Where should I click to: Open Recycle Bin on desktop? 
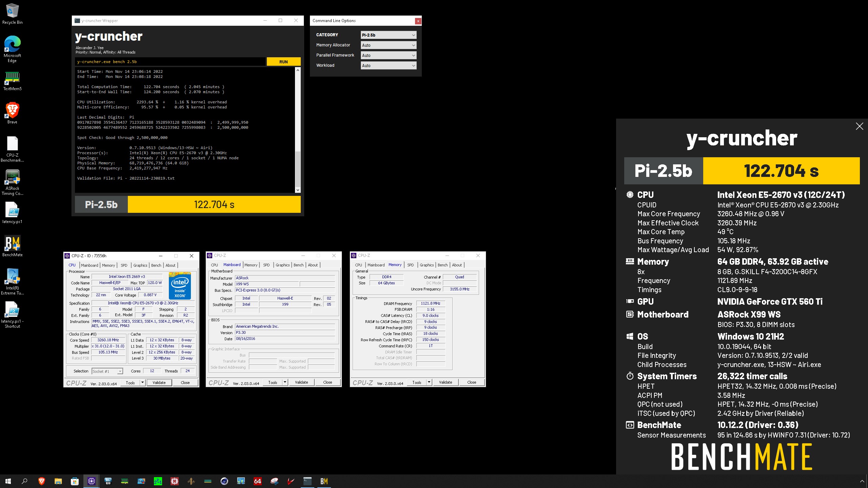tap(12, 14)
